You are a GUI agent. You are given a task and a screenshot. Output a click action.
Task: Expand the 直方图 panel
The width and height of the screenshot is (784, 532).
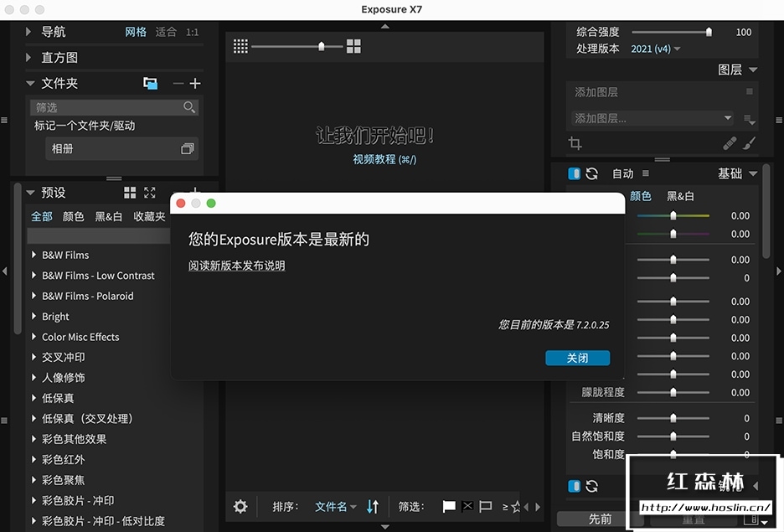(x=29, y=58)
